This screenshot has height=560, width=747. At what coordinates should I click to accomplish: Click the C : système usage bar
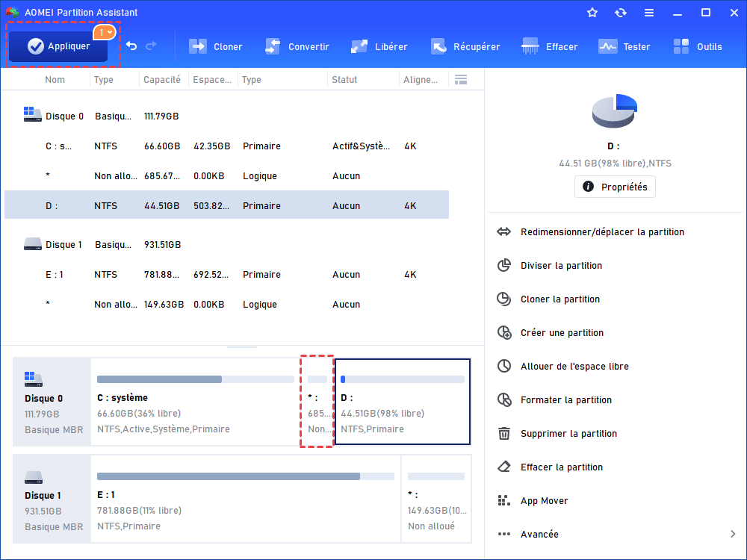tap(195, 379)
